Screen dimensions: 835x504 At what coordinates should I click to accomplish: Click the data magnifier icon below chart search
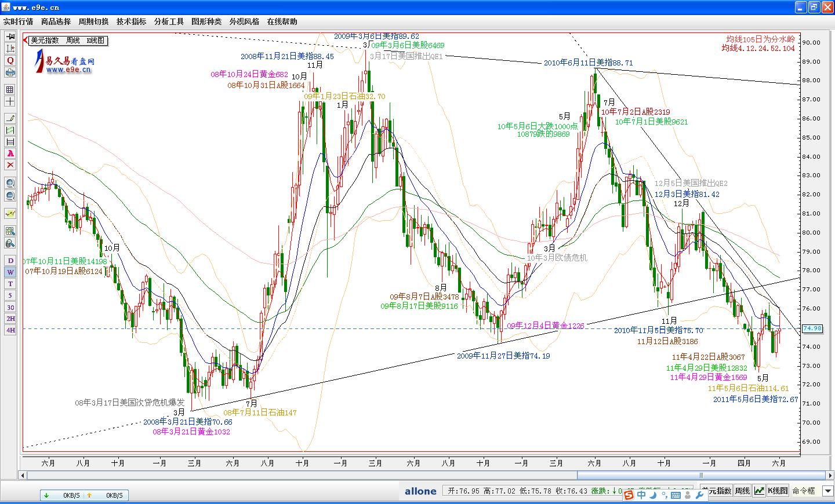[x=10, y=243]
